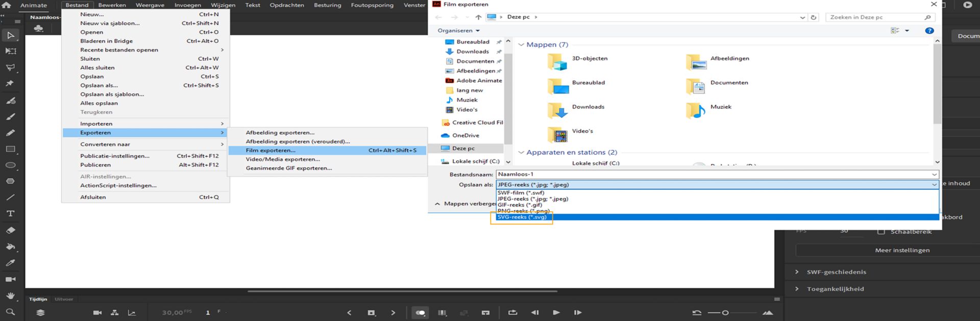Viewport: 980px width, 321px height.
Task: Select the PolyStar tool
Action: tap(10, 181)
